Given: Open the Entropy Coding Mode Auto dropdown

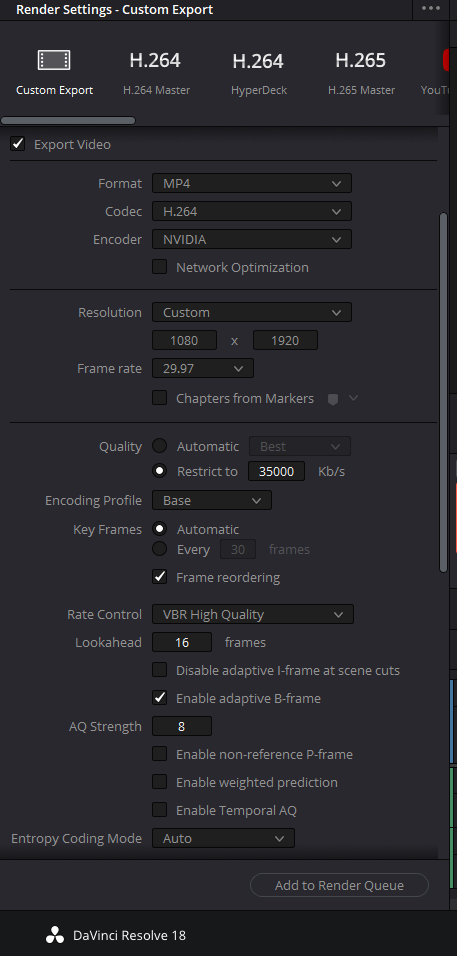Looking at the screenshot, I should point(224,838).
